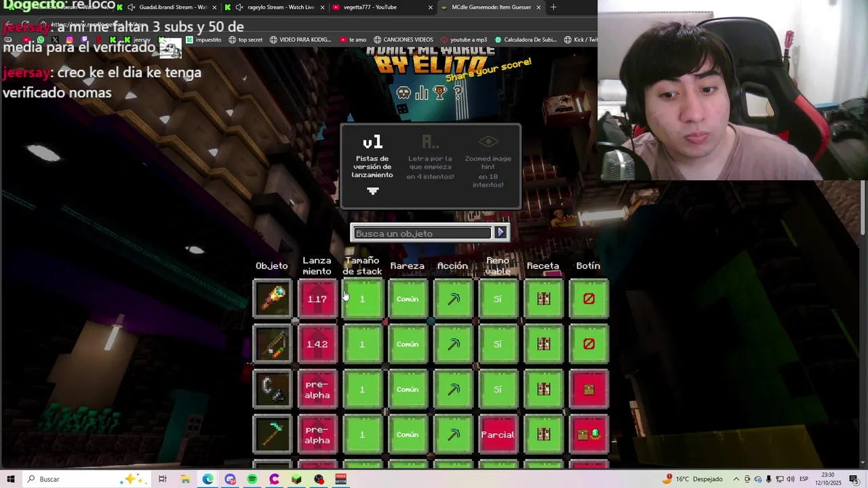Click the red no-loot Botín icon in 1.17 row
The height and width of the screenshot is (488, 868).
[589, 299]
